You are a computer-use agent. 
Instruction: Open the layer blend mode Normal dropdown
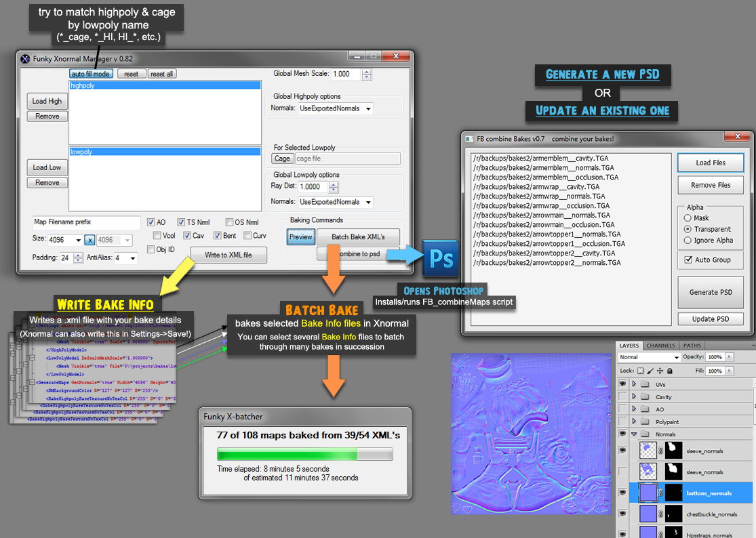click(649, 357)
